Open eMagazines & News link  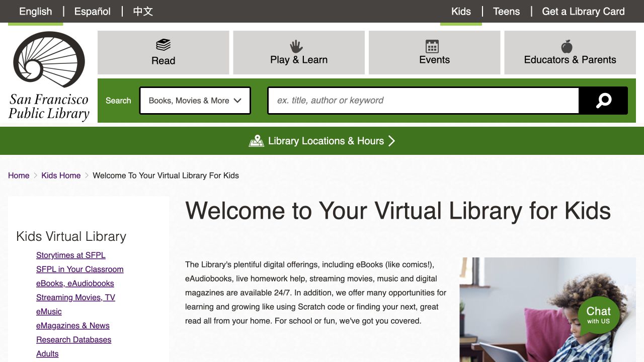(x=73, y=325)
